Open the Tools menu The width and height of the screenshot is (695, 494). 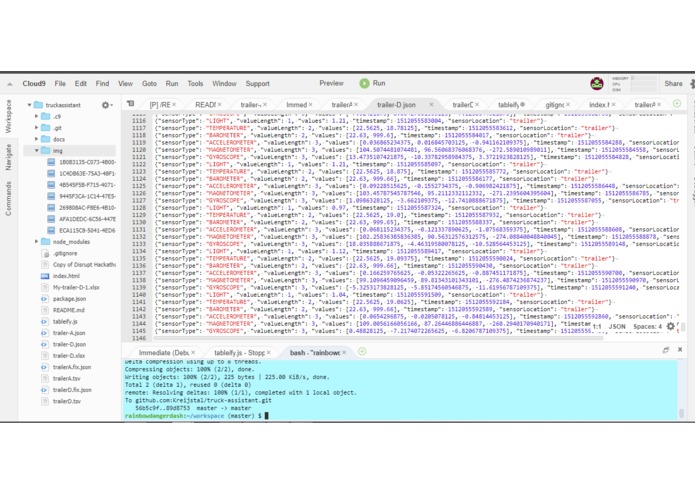click(x=195, y=83)
